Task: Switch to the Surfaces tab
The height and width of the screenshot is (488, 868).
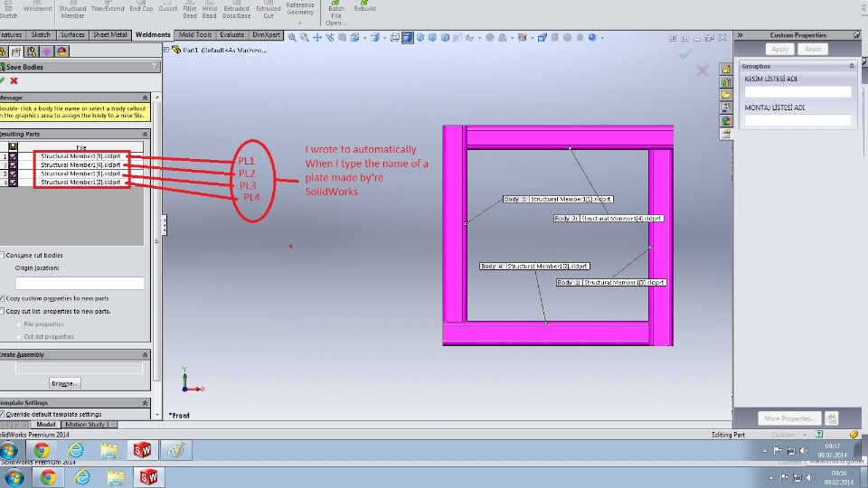Action: coord(72,34)
